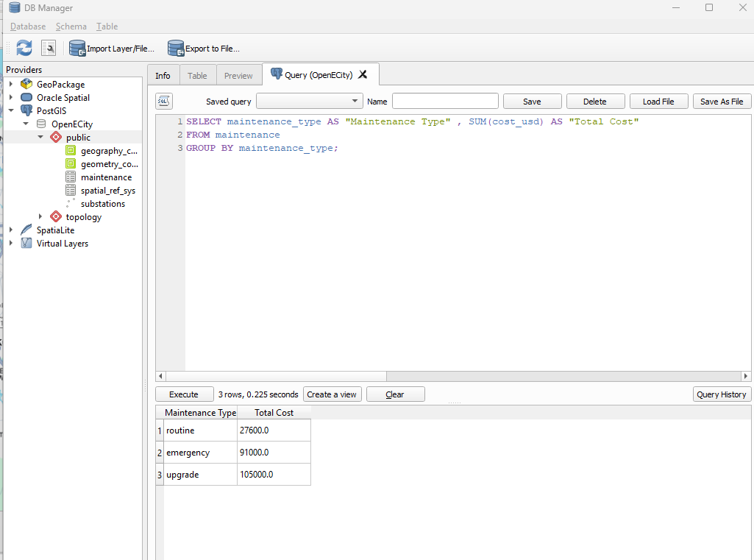Click the SpatiaLite feather icon
Image resolution: width=754 pixels, height=560 pixels.
26,230
